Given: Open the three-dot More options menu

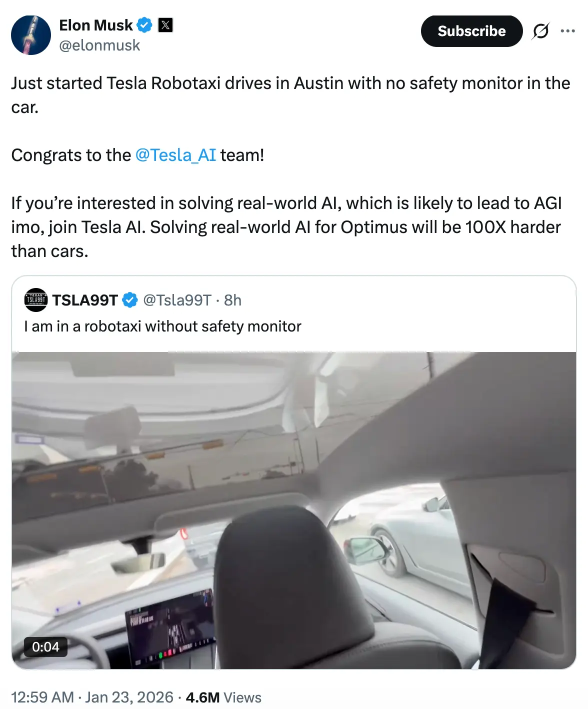Looking at the screenshot, I should point(567,31).
